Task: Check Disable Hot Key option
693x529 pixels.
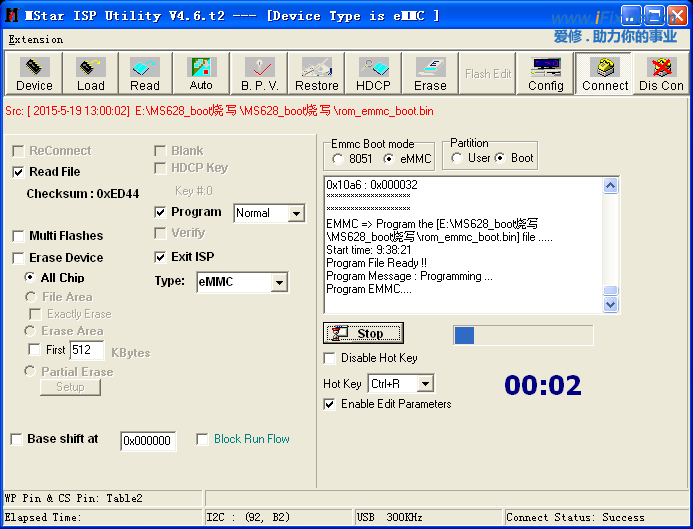Action: (330, 358)
